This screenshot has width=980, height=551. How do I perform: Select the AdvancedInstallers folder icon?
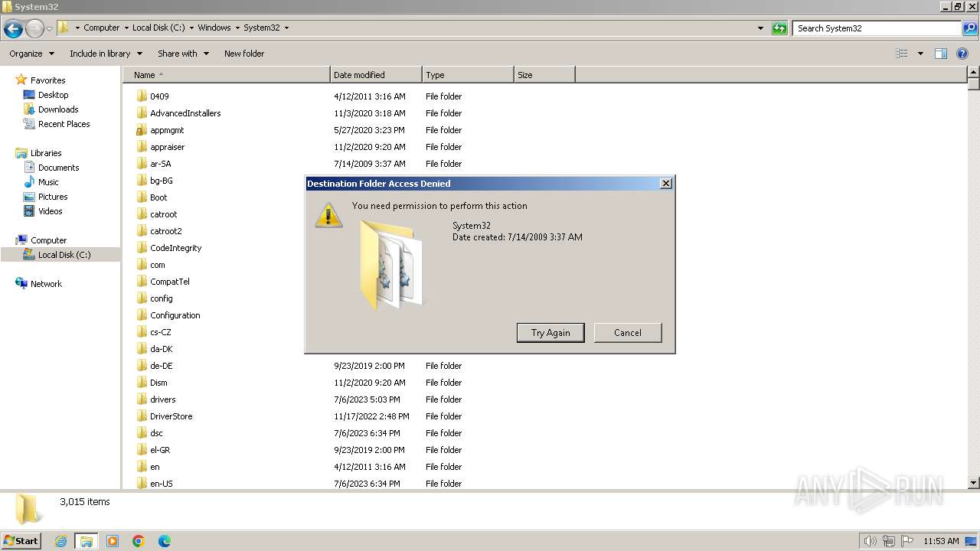(x=142, y=113)
